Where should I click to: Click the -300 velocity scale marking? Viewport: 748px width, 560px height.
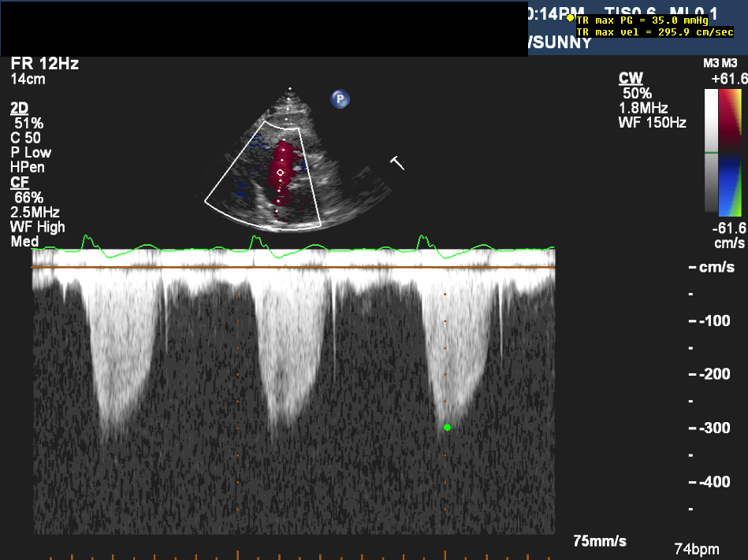click(715, 428)
